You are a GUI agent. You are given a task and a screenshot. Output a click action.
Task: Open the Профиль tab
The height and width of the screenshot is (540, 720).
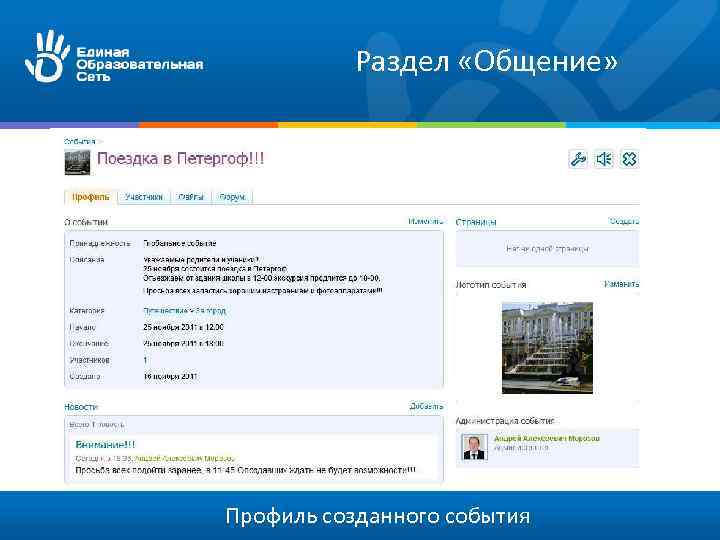click(91, 197)
